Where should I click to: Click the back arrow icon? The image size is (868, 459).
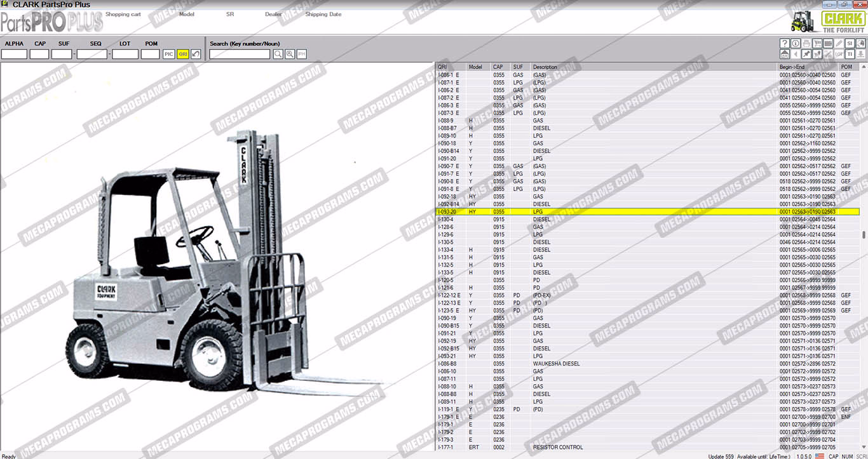click(796, 54)
